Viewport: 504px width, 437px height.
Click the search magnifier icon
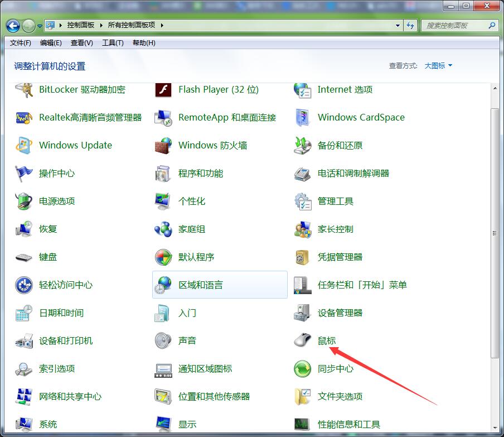tap(492, 26)
